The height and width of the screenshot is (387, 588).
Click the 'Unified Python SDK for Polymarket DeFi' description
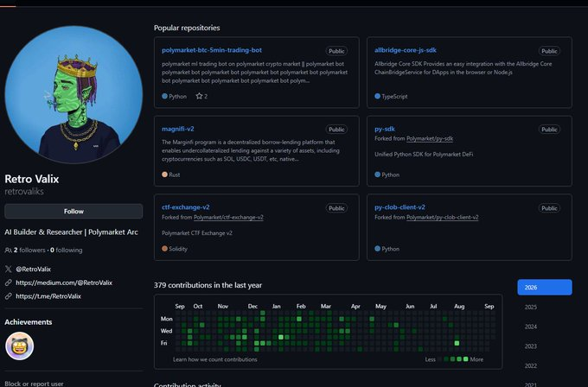(424, 154)
